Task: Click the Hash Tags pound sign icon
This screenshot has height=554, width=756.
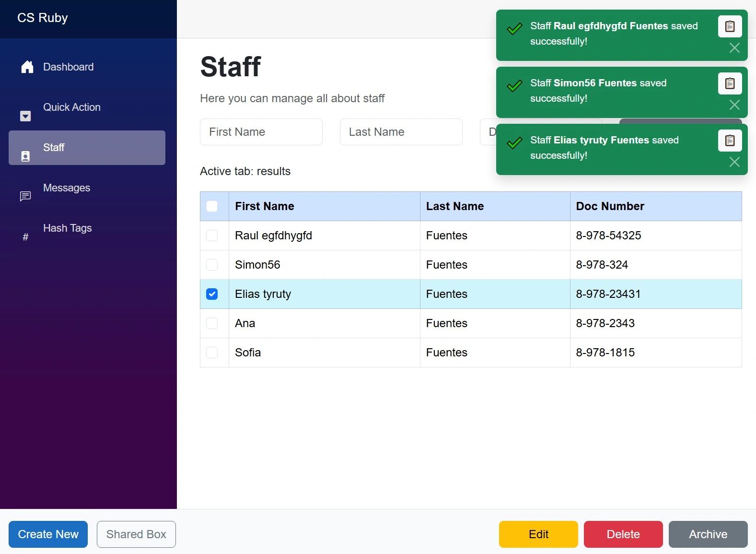Action: coord(25,237)
